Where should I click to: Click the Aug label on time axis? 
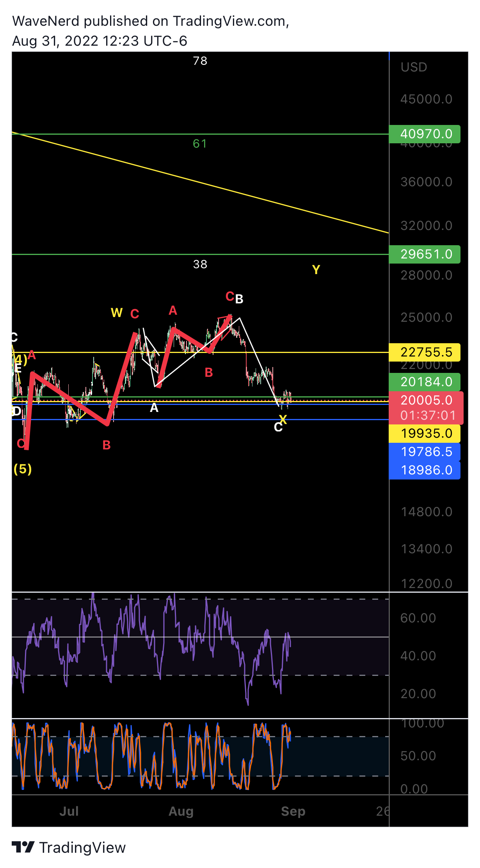click(x=181, y=811)
